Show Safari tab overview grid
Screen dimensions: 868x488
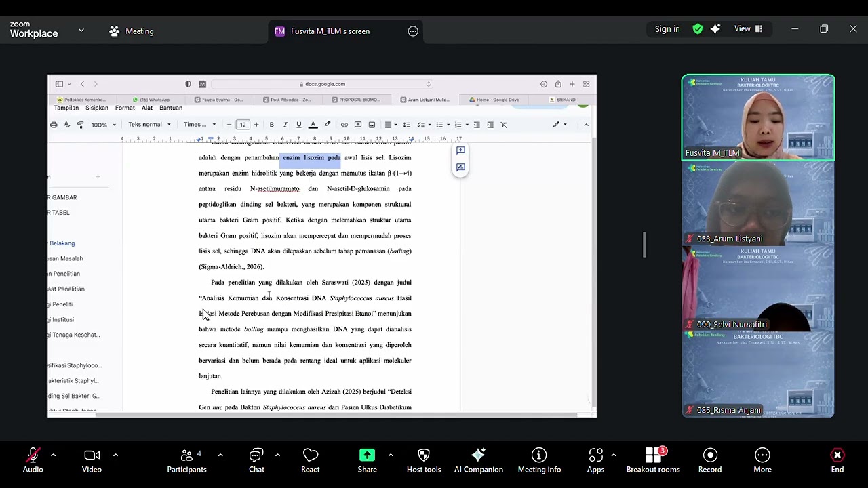tap(587, 84)
